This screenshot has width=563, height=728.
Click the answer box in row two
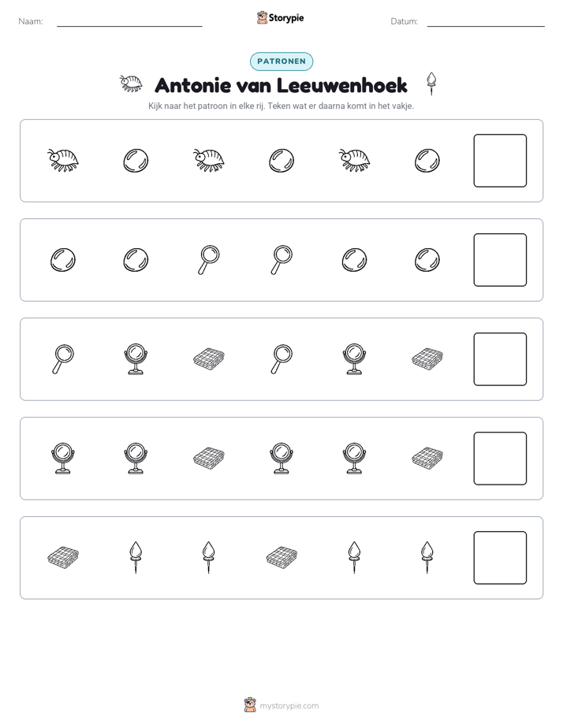[x=500, y=260]
